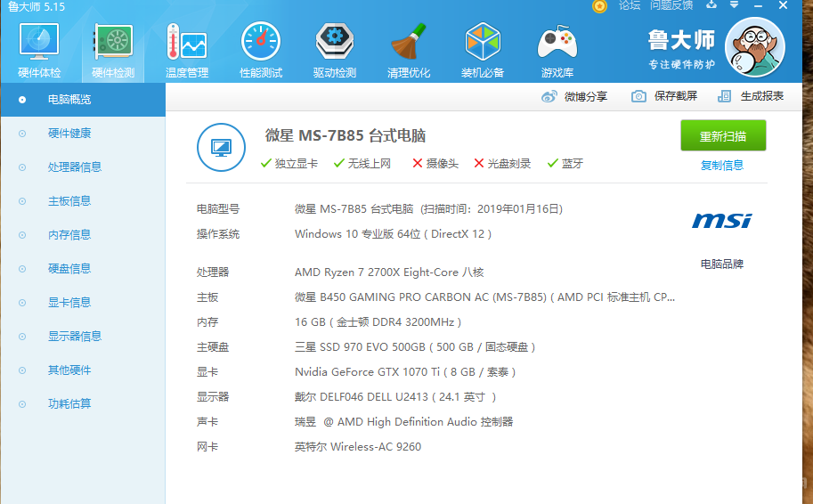Screen dimensions: 813x504
Task: Click the 16 GB 金士顿 DDR4 memory value
Action: click(378, 322)
